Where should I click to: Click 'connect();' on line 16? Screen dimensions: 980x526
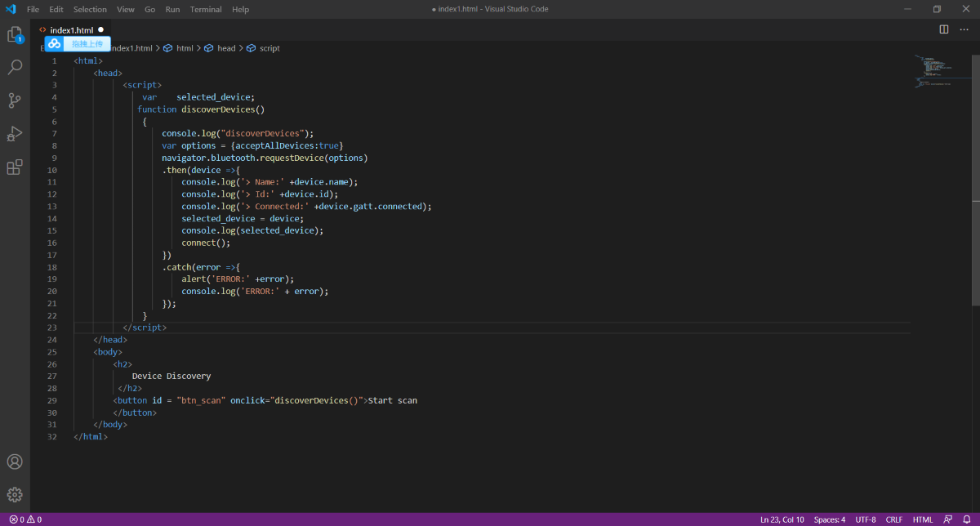pos(206,243)
